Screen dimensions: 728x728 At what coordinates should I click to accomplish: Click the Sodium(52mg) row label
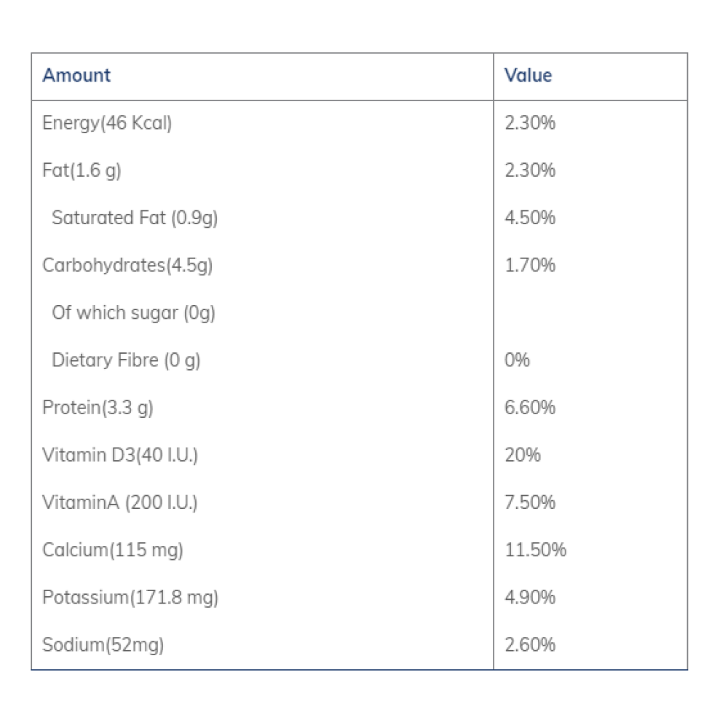[x=103, y=645]
